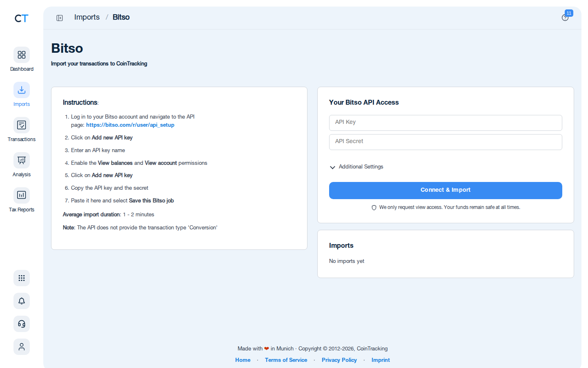Open the bitso.com api_setup link
Viewport: 588px width, 368px height.
pos(130,125)
